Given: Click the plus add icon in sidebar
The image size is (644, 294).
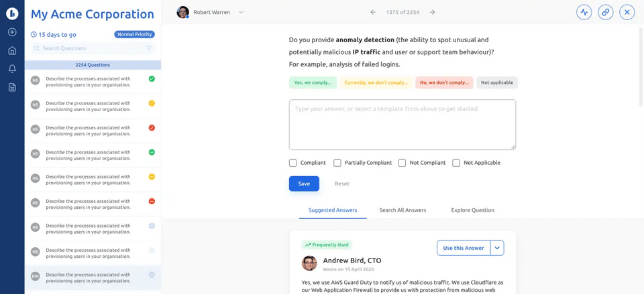Looking at the screenshot, I should pyautogui.click(x=12, y=32).
